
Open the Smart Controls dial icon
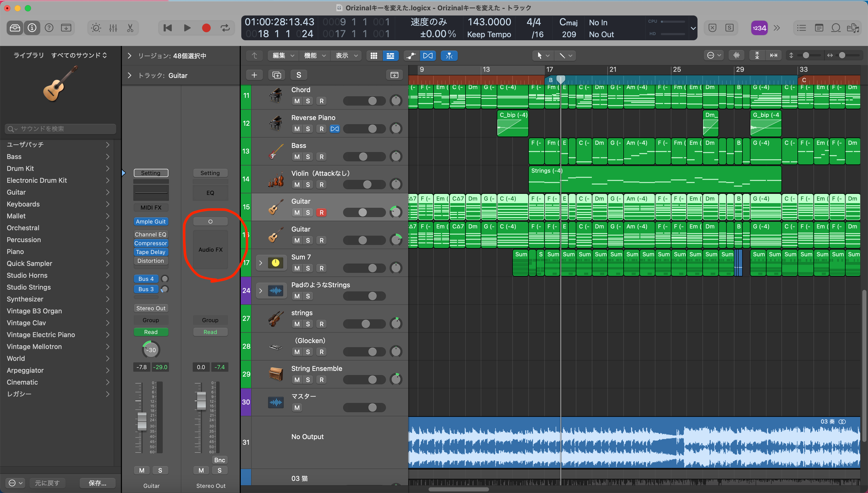pos(96,28)
